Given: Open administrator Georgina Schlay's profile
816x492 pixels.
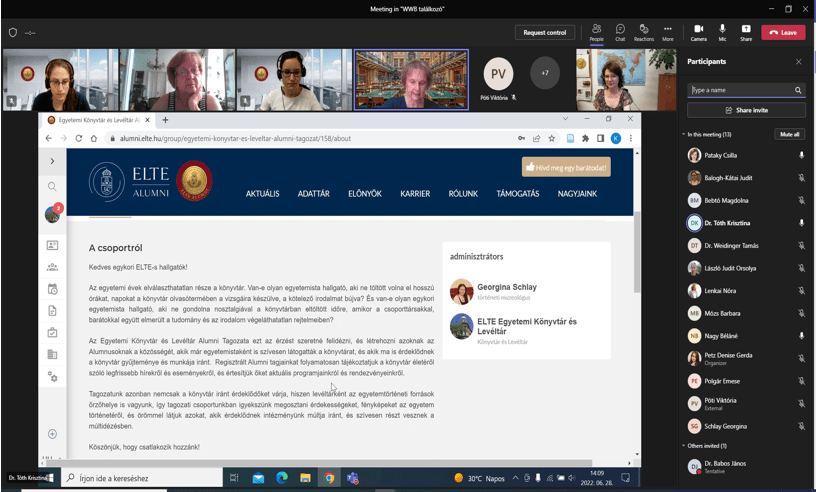Looking at the screenshot, I should 506,287.
